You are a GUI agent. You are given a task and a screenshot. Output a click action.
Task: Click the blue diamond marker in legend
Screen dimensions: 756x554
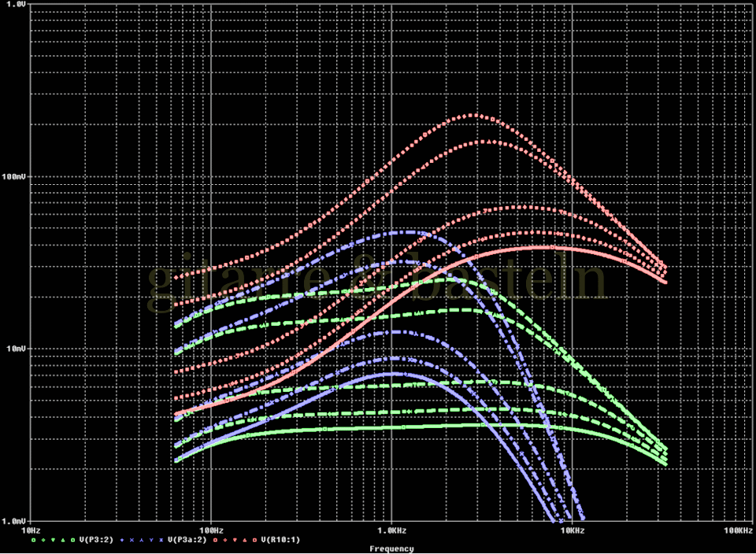(x=121, y=540)
